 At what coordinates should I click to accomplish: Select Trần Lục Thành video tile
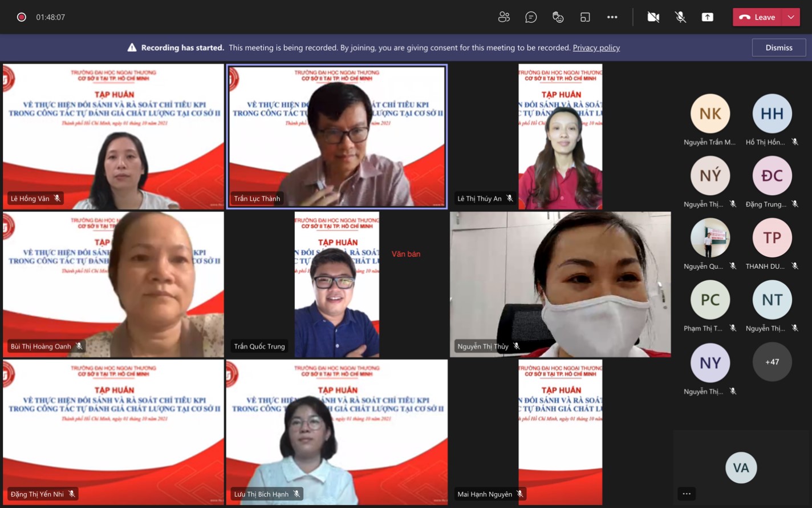tap(337, 136)
